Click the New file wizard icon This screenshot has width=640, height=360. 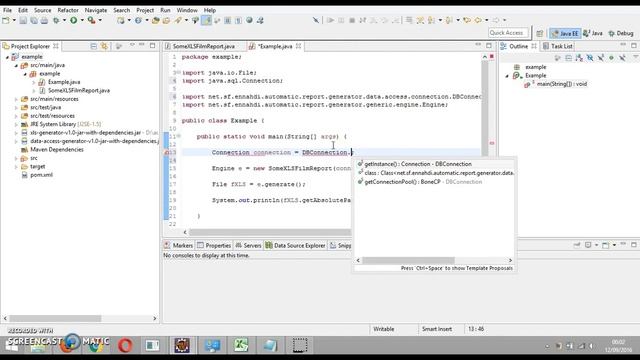pos(6,20)
